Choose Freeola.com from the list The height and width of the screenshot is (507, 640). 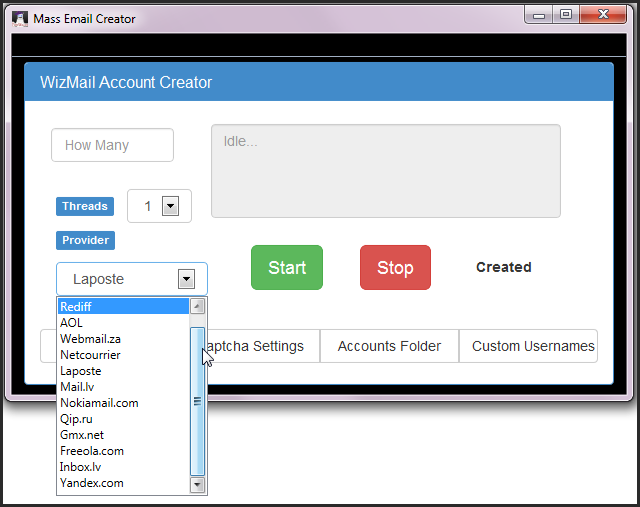click(124, 451)
